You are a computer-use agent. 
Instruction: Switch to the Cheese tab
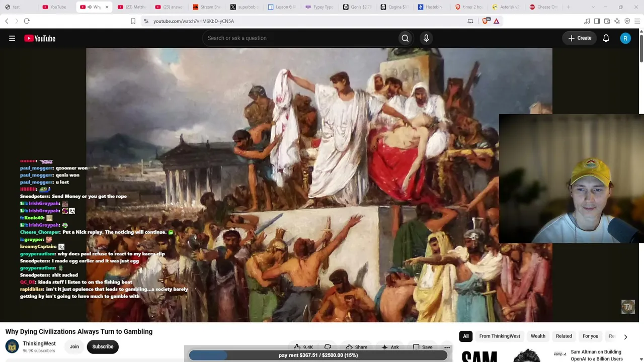tap(544, 7)
